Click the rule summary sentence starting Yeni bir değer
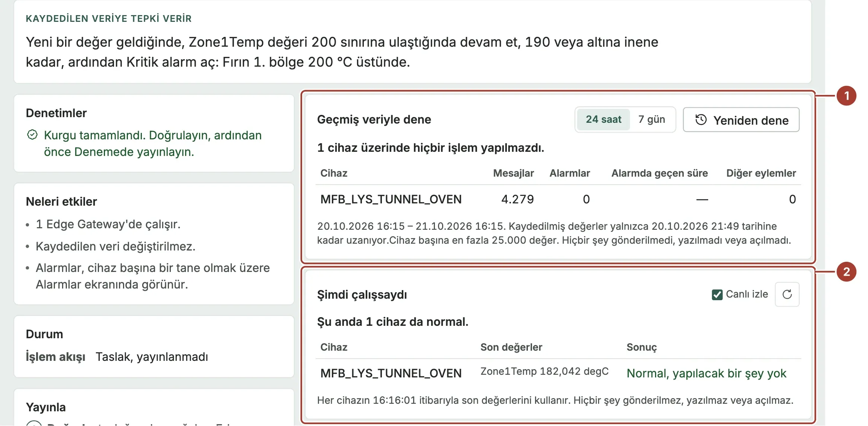 coord(342,52)
